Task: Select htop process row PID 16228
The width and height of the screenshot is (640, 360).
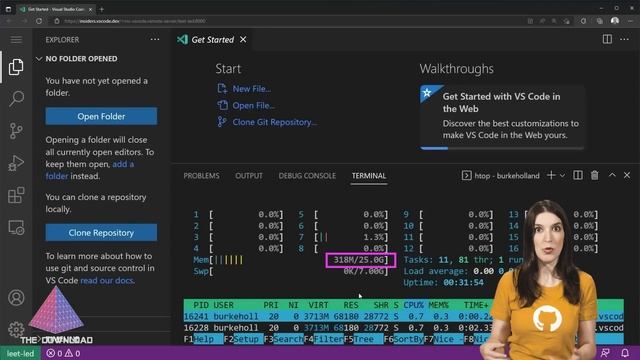Action: pos(403,328)
